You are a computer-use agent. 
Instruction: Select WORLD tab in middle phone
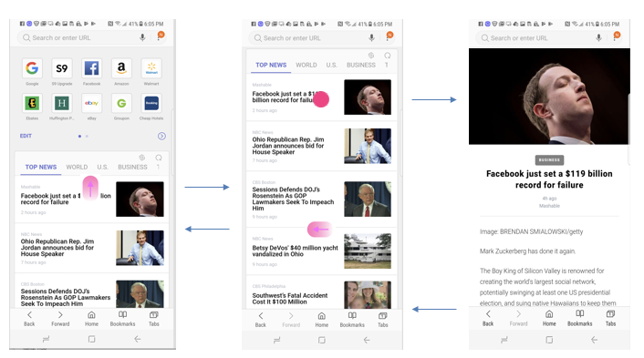[306, 65]
